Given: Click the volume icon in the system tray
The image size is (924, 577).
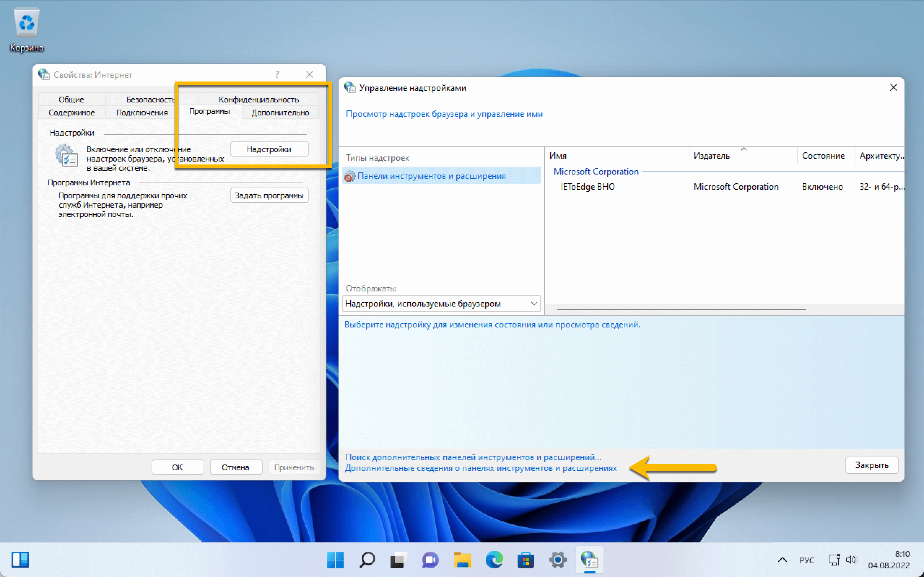Looking at the screenshot, I should click(x=851, y=560).
